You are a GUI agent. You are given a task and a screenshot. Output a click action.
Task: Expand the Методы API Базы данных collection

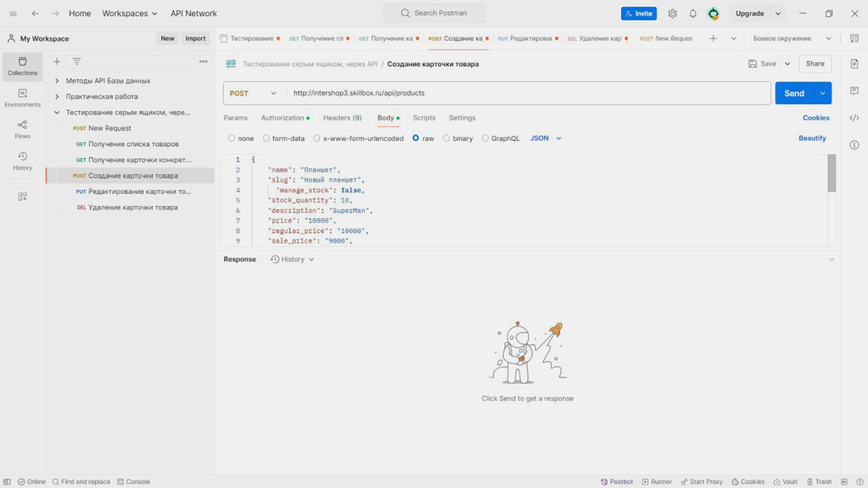[57, 81]
